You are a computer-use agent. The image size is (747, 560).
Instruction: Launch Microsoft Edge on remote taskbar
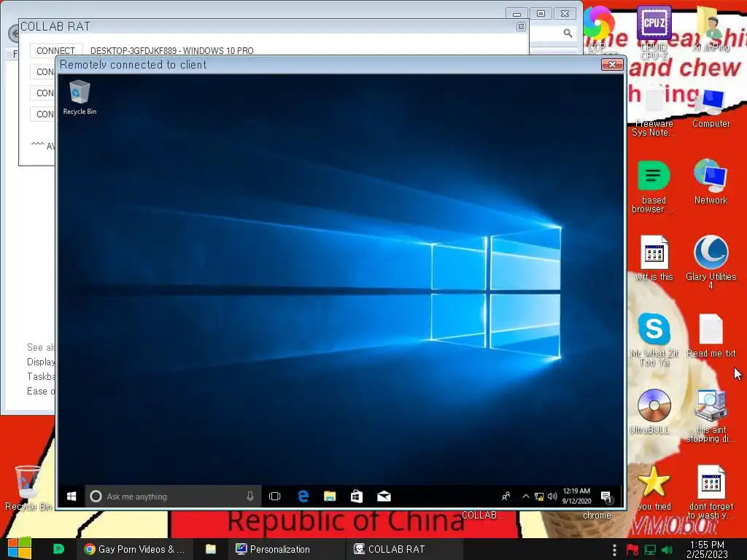click(x=303, y=497)
